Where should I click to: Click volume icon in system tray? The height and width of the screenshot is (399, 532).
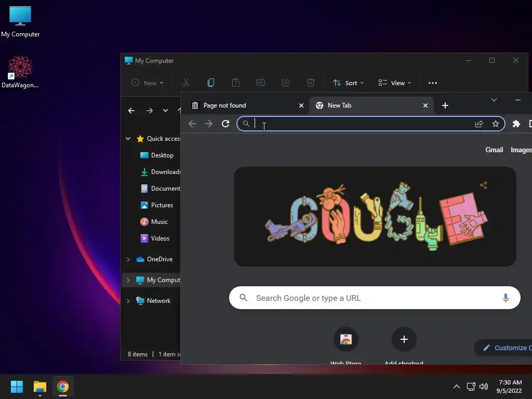pyautogui.click(x=484, y=387)
